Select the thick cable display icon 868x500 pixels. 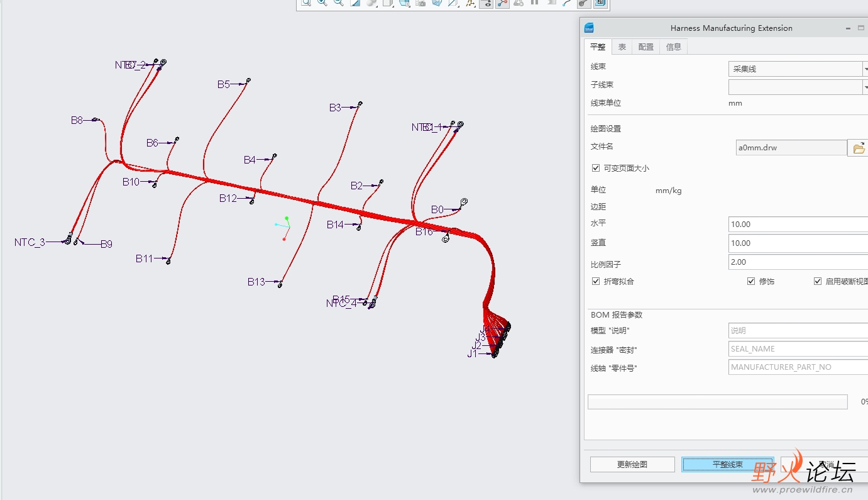pyautogui.click(x=583, y=3)
